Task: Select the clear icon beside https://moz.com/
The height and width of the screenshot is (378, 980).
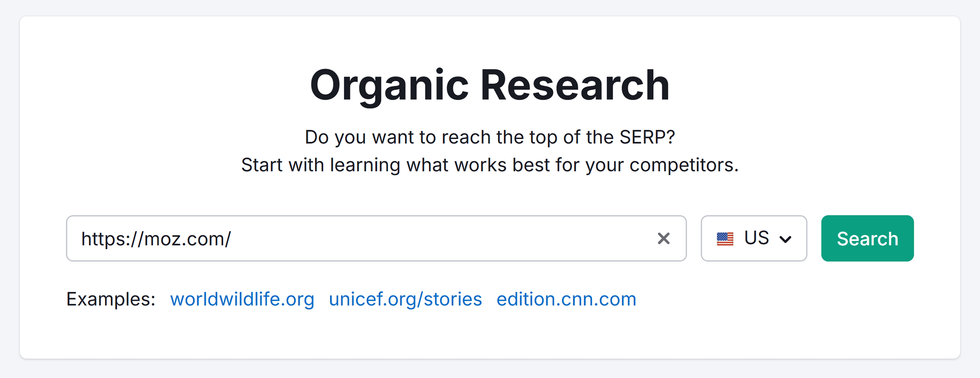Action: click(x=663, y=238)
